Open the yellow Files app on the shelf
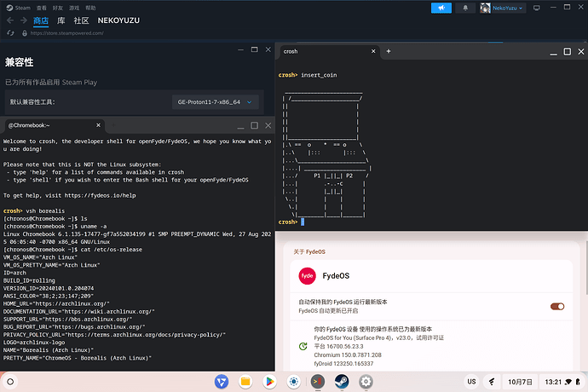Screen dimensions: 588x392 (245, 382)
